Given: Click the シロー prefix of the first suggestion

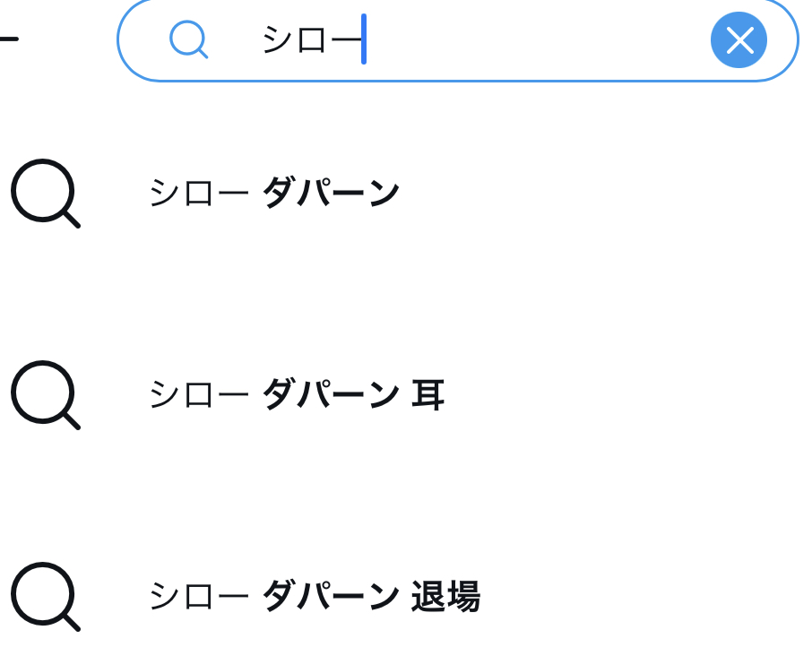Looking at the screenshot, I should 198,194.
